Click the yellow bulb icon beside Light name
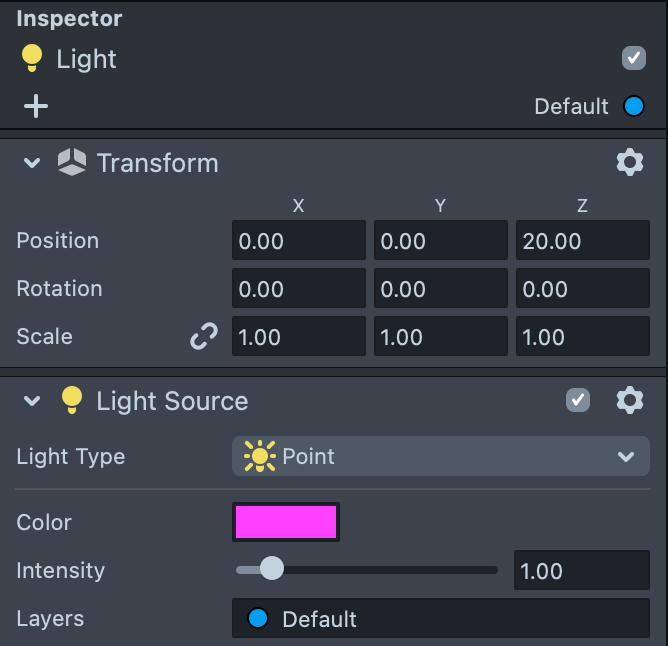The height and width of the screenshot is (646, 668). coord(32,59)
